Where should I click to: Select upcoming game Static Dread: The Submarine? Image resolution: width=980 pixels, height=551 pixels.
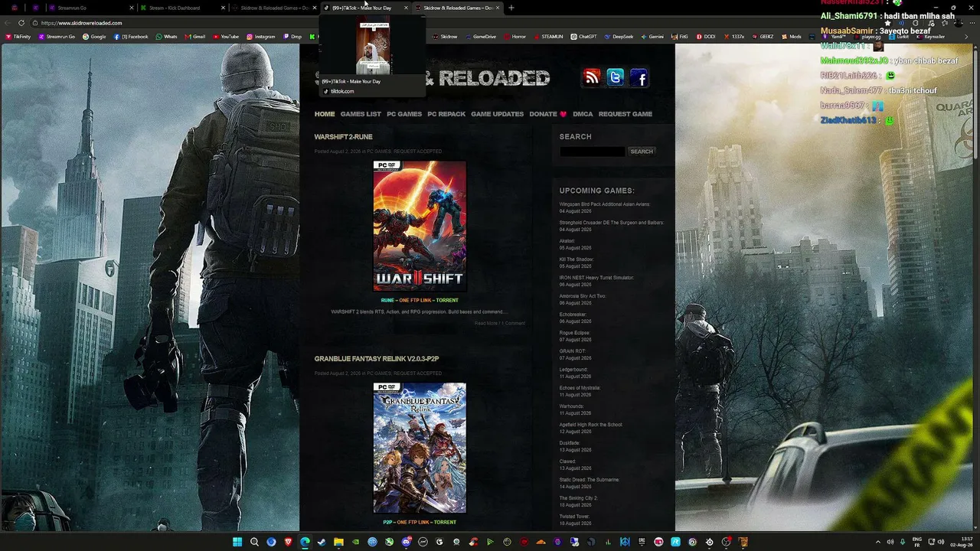click(589, 480)
